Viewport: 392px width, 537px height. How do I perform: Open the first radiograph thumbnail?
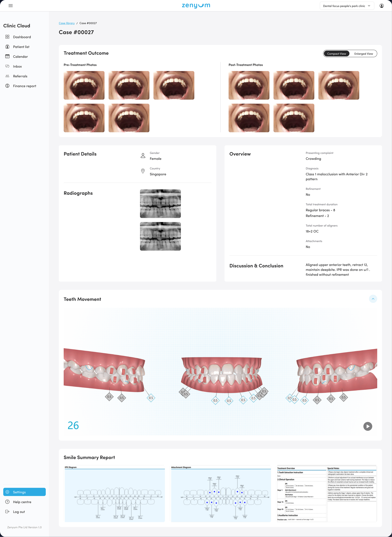click(x=160, y=204)
